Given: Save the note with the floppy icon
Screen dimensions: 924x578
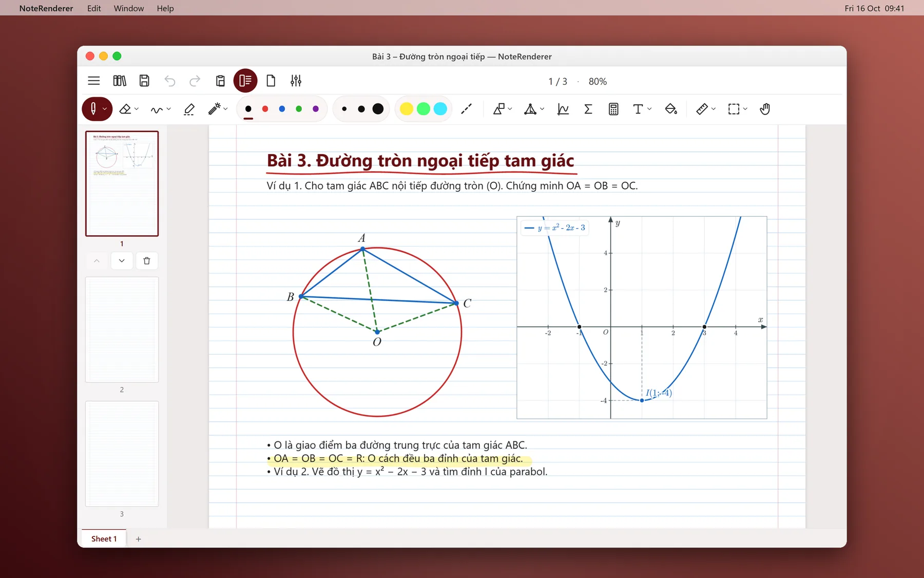Looking at the screenshot, I should pos(144,81).
